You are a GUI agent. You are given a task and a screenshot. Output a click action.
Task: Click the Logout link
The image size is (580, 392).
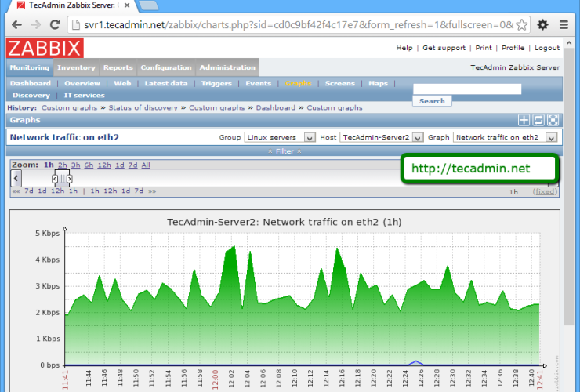click(547, 48)
